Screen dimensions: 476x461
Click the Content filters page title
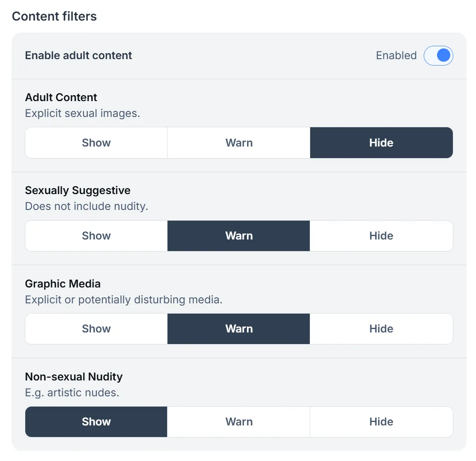pos(54,16)
